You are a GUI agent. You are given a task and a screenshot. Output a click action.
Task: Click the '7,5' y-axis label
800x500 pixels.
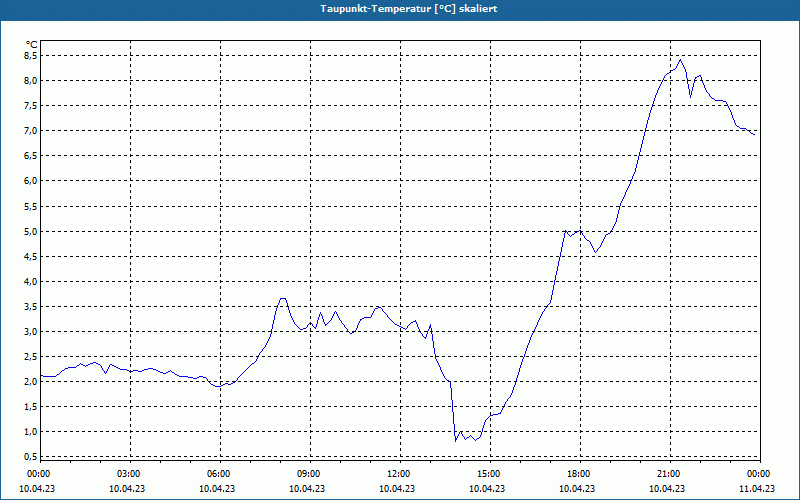pos(31,106)
